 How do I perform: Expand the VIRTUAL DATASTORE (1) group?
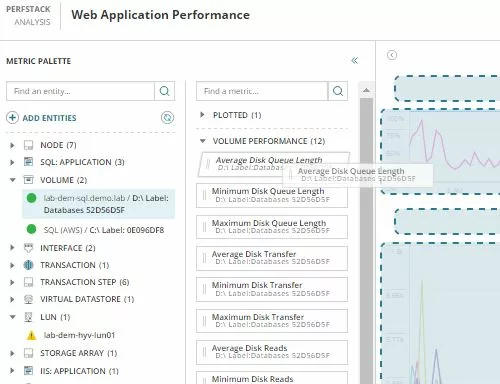pos(12,299)
